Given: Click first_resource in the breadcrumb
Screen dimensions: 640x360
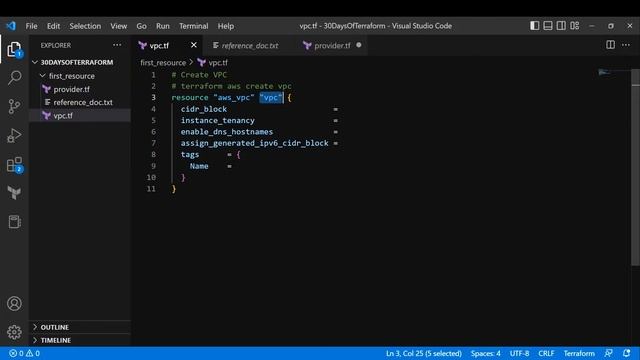Looking at the screenshot, I should pos(163,63).
